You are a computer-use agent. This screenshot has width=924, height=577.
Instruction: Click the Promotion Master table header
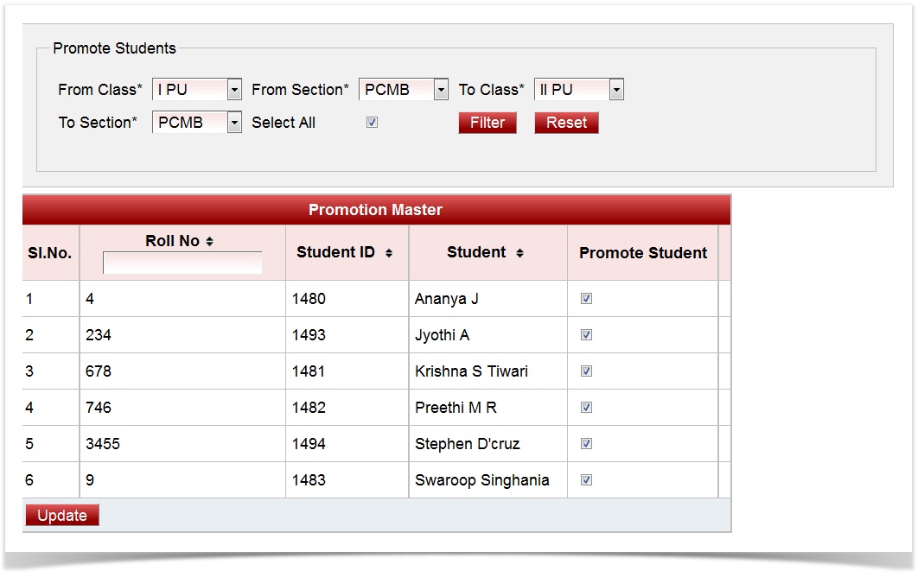[x=375, y=210]
